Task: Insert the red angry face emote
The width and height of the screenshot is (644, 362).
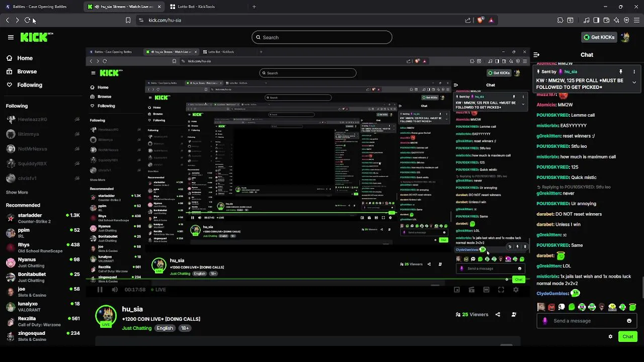Action: pos(551,307)
